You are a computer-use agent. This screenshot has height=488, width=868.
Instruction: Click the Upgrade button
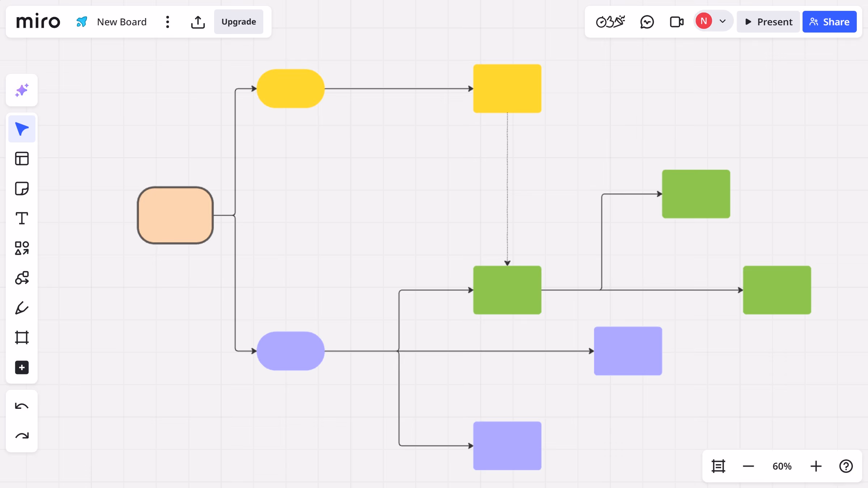pyautogui.click(x=239, y=22)
